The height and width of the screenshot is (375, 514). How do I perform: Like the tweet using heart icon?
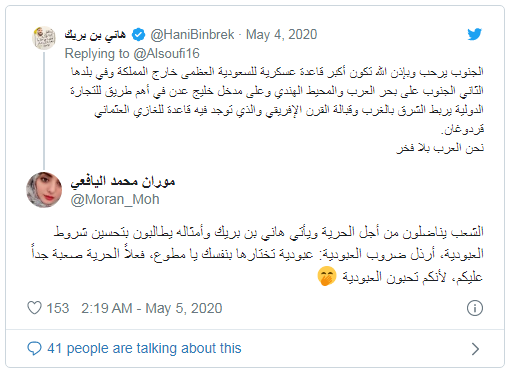(x=34, y=308)
